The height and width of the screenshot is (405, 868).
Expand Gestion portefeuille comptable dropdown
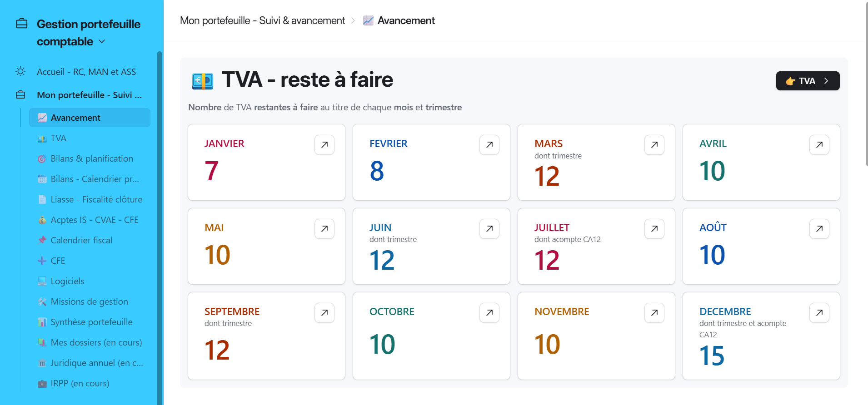(x=102, y=41)
